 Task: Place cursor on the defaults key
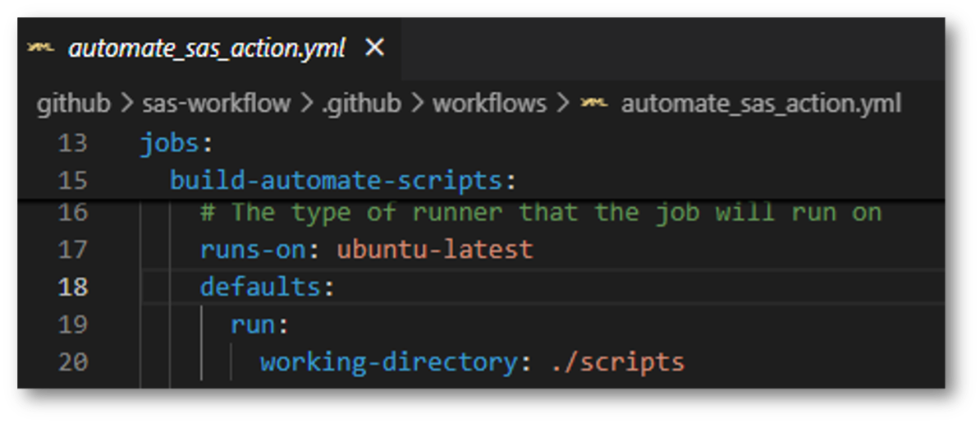(259, 287)
